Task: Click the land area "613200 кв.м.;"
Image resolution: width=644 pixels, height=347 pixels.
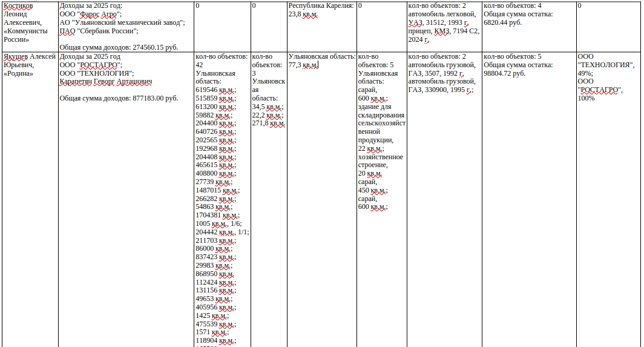Action: pyautogui.click(x=215, y=107)
